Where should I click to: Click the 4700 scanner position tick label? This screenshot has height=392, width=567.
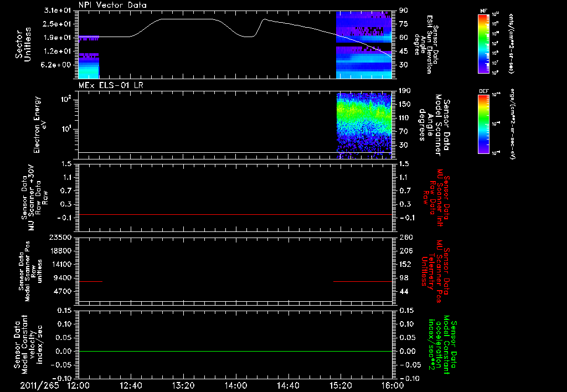pyautogui.click(x=63, y=291)
